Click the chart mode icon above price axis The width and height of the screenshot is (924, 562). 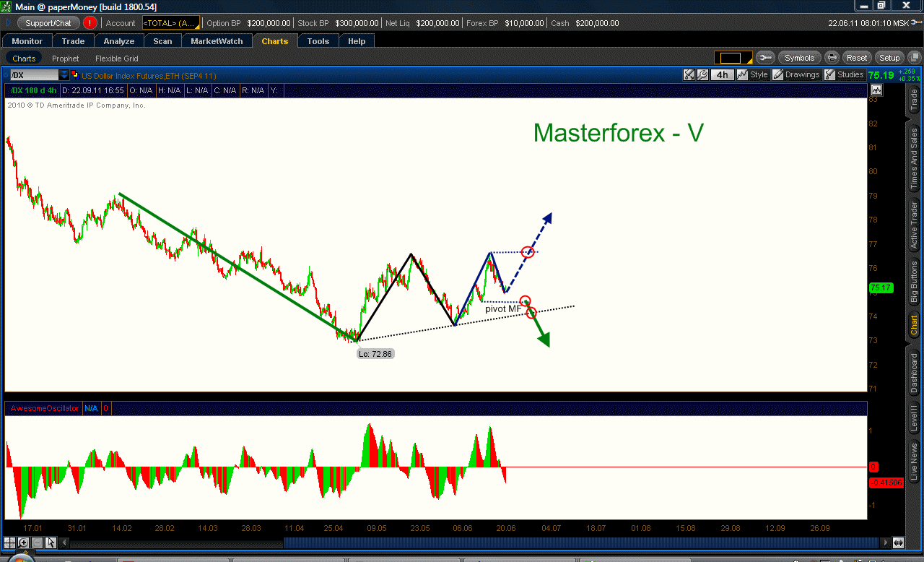coord(876,90)
